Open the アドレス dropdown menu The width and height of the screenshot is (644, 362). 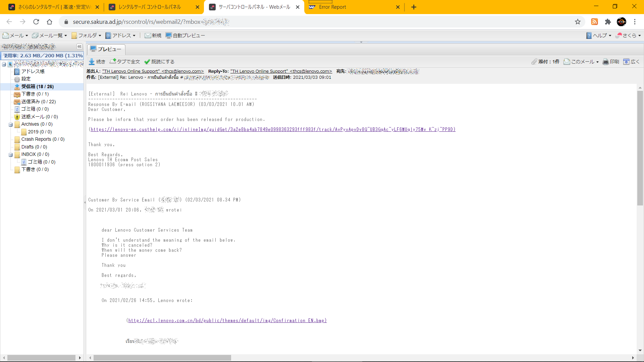point(120,36)
